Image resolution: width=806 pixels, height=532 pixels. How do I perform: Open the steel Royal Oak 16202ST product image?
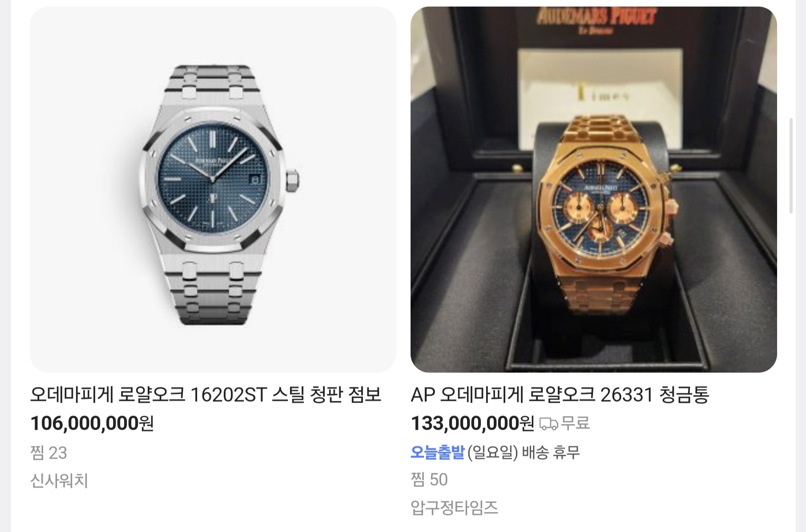[x=213, y=189]
